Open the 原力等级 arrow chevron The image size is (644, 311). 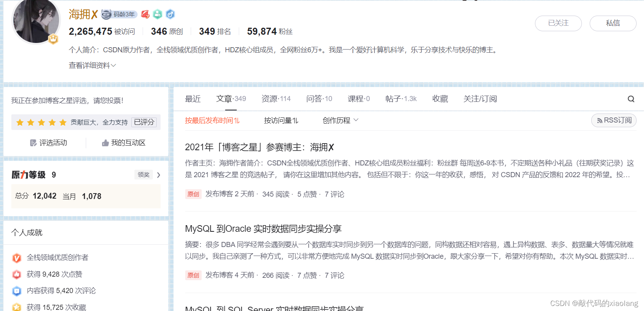(158, 175)
